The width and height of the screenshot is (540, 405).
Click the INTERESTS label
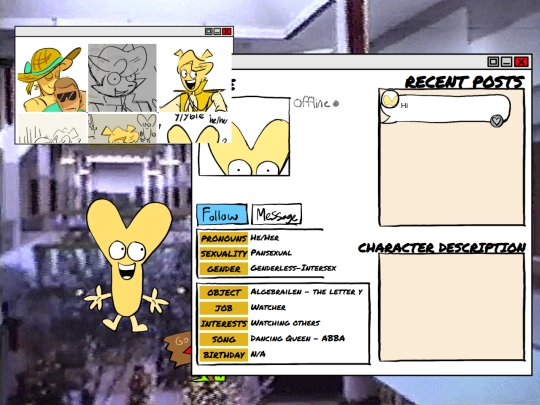224,324
